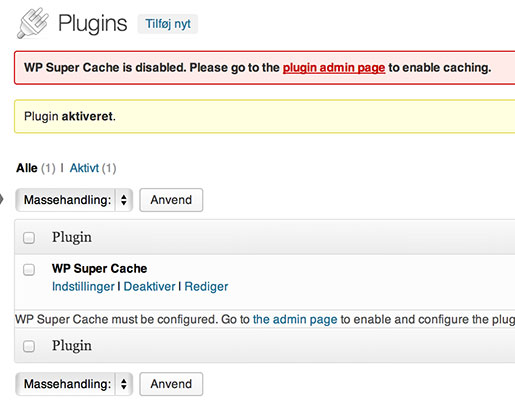Select the WP Super Cache plugin name
515x407 pixels.
click(x=99, y=269)
